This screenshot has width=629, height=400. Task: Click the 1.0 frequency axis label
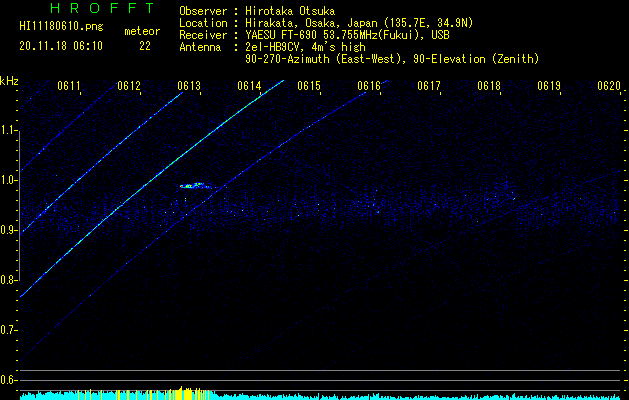pyautogui.click(x=9, y=180)
